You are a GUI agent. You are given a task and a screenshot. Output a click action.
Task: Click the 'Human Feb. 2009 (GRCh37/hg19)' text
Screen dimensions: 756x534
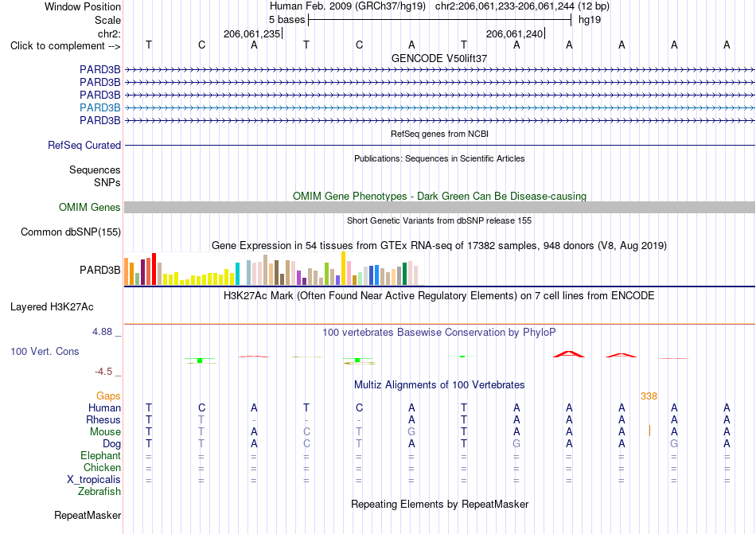[x=348, y=6]
